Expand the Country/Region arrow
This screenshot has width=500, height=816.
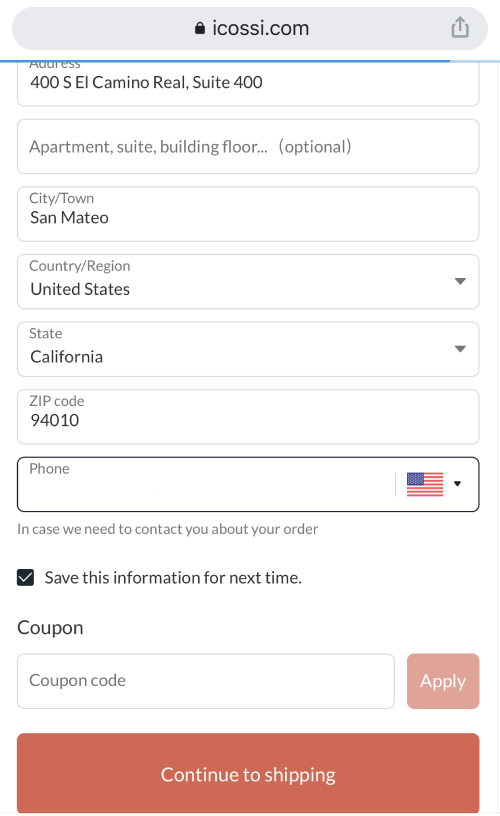[x=460, y=282]
